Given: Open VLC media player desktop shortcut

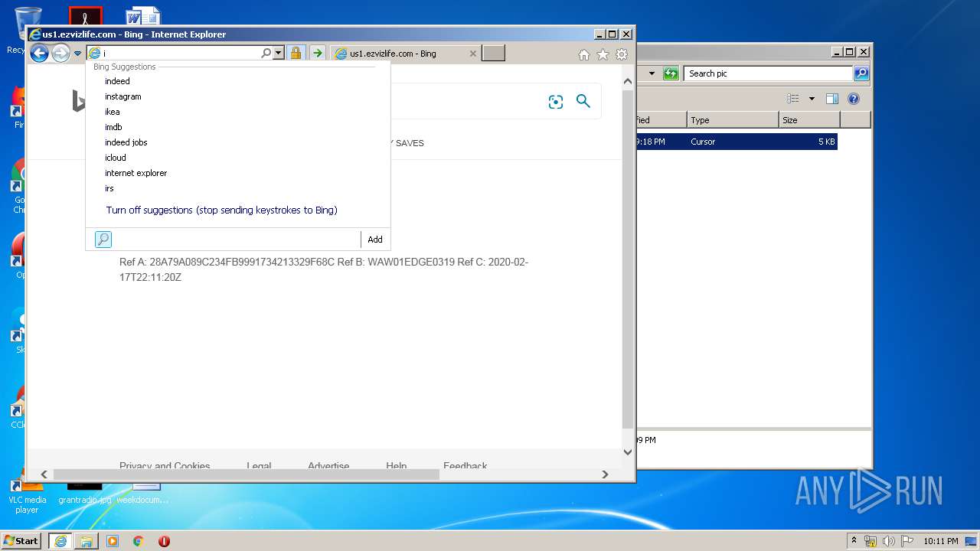Looking at the screenshot, I should pos(27,494).
